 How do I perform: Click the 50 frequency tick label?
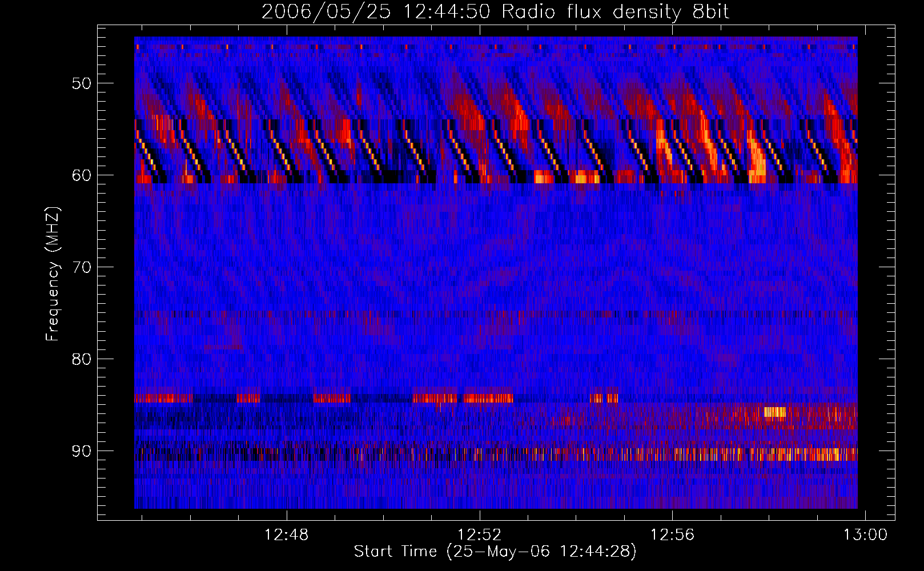tap(82, 83)
